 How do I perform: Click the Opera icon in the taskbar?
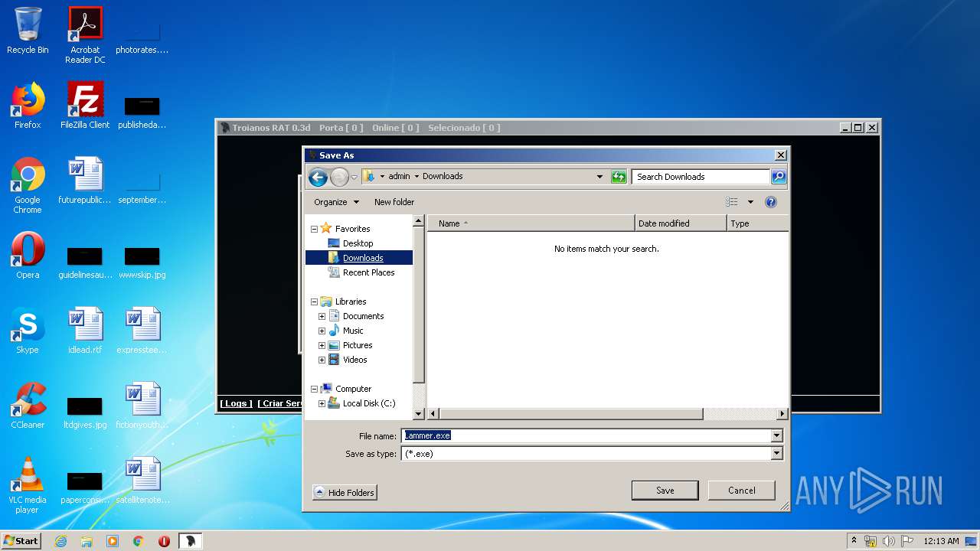tap(164, 541)
